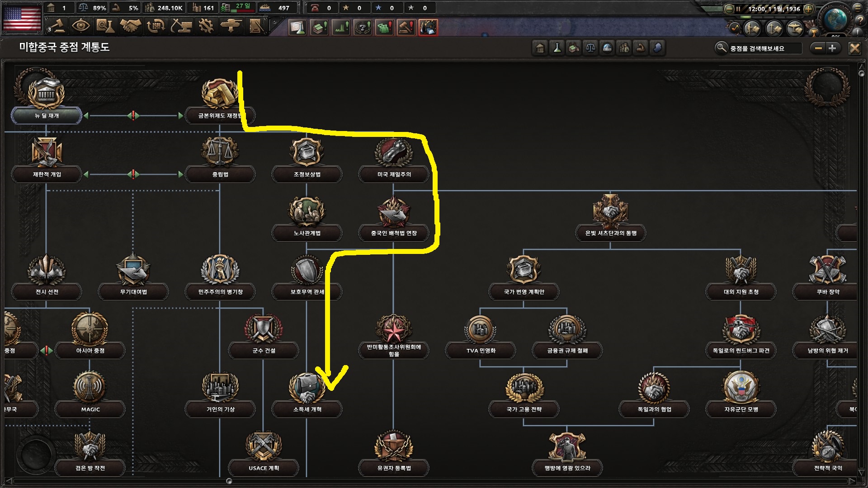The image size is (868, 488).
Task: Open the Research tab flask icon
Action: coord(105,26)
